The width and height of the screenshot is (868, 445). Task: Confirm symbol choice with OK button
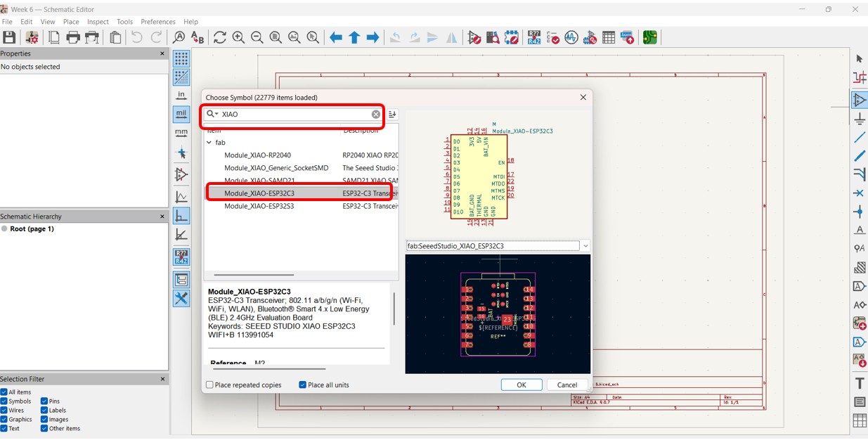pyautogui.click(x=522, y=385)
